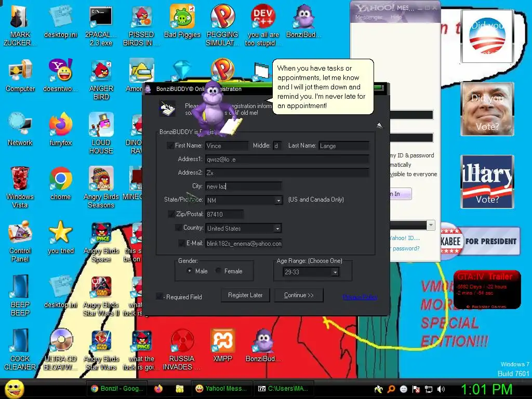Open the XMPP desktop icon
532x399 pixels.
click(x=222, y=345)
